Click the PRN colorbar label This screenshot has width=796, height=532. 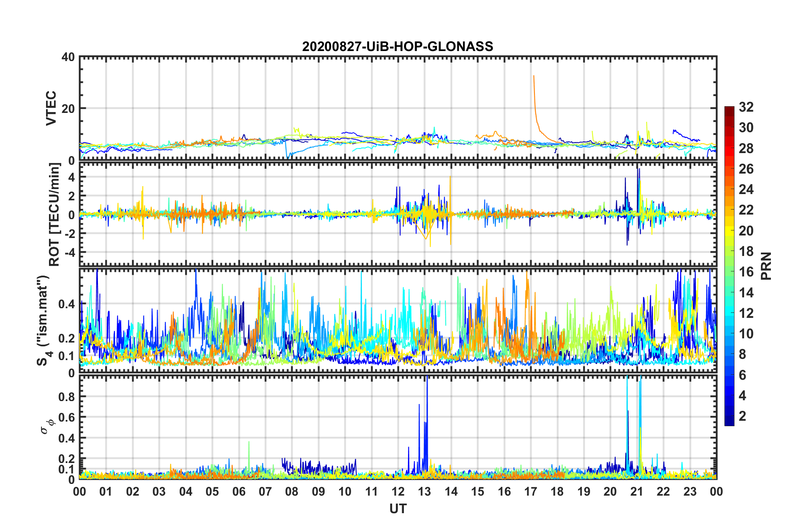(766, 266)
